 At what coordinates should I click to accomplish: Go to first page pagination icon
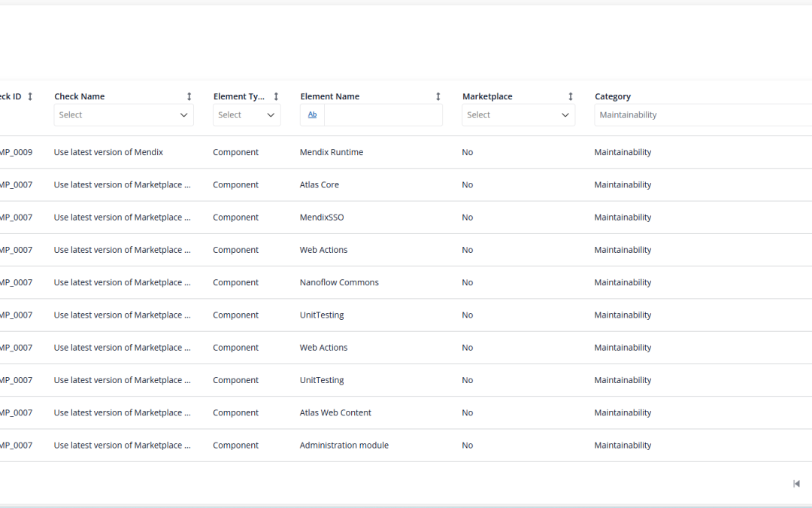pyautogui.click(x=796, y=483)
